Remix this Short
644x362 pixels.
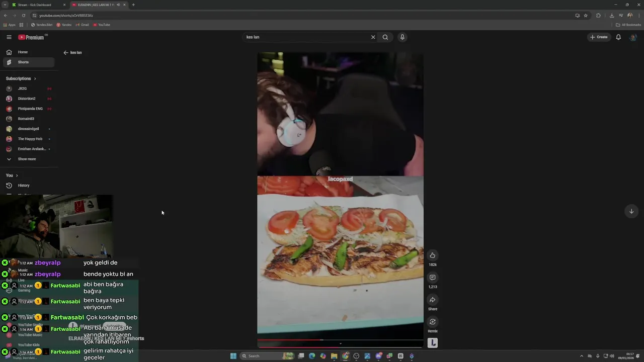coord(432,322)
